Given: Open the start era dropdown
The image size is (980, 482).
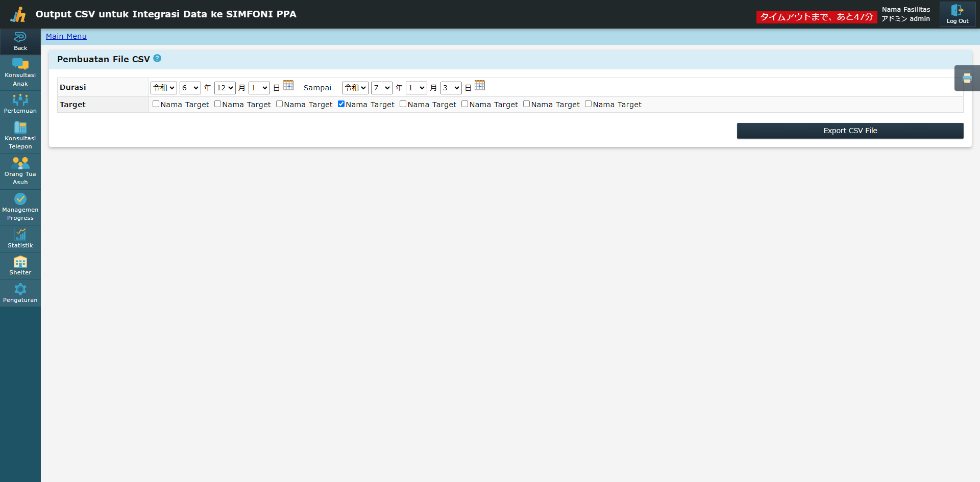Looking at the screenshot, I should click(163, 88).
